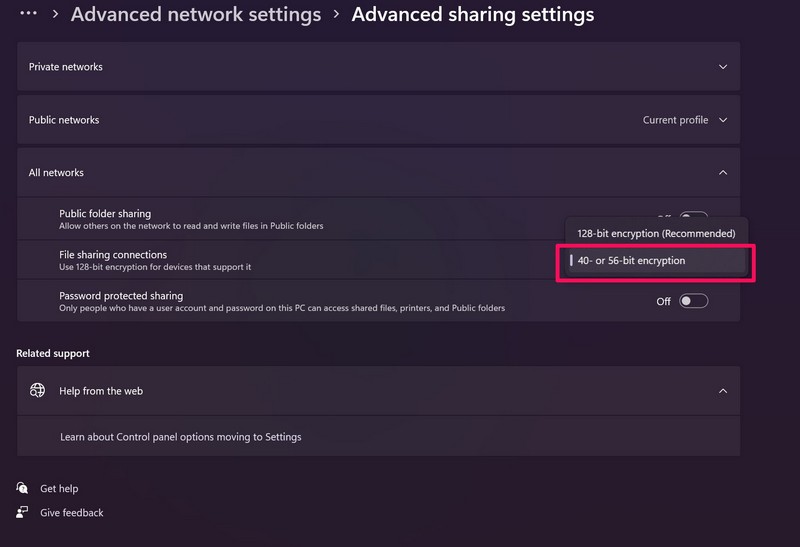This screenshot has height=547, width=800.
Task: Click the Current profile label on Public networks
Action: [x=675, y=120]
